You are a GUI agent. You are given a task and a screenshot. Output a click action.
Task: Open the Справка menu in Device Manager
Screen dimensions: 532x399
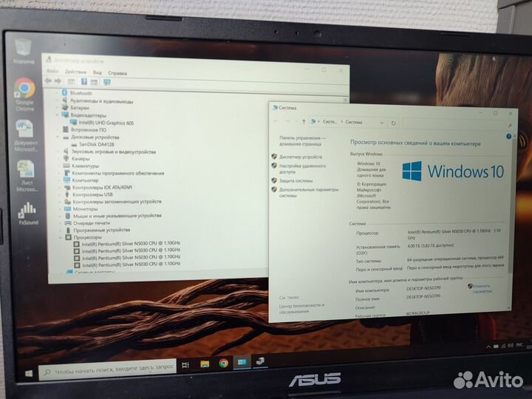click(117, 73)
